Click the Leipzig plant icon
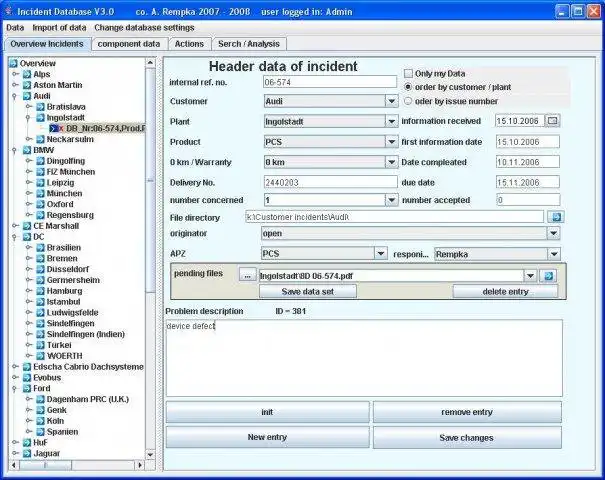The width and height of the screenshot is (605, 480). pyautogui.click(x=41, y=182)
